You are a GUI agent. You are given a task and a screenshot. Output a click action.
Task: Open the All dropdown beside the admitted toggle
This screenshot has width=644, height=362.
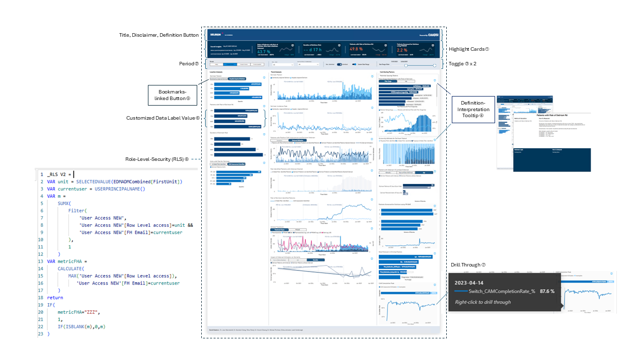pos(308,64)
